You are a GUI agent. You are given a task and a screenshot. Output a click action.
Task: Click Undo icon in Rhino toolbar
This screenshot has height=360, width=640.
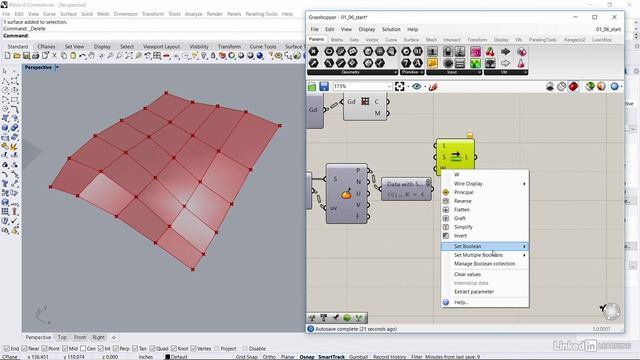(x=83, y=56)
